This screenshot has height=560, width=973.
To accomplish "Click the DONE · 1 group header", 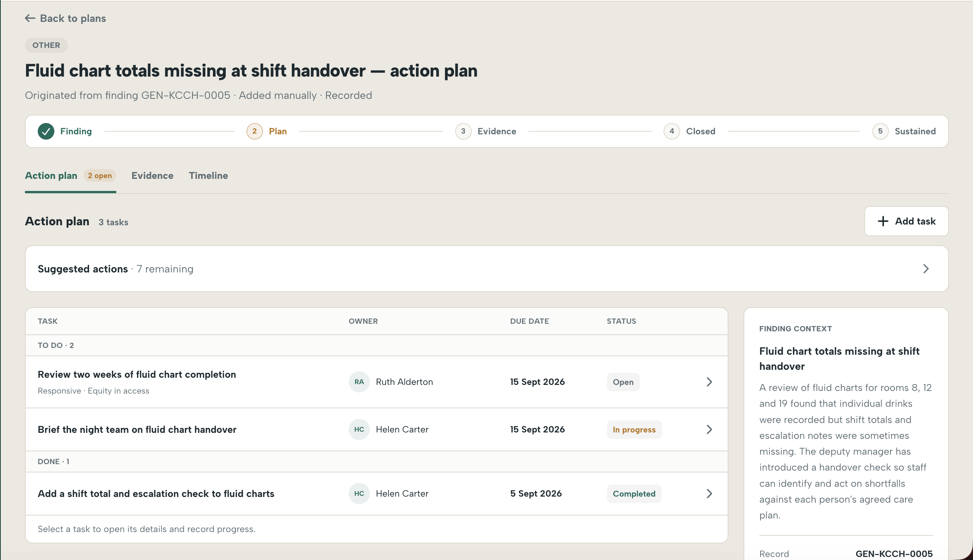I will tap(376, 462).
